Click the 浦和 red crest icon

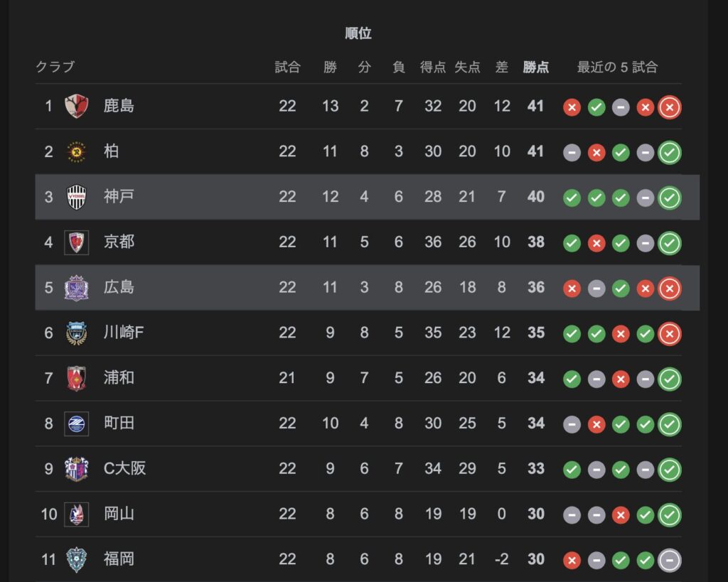[76, 378]
